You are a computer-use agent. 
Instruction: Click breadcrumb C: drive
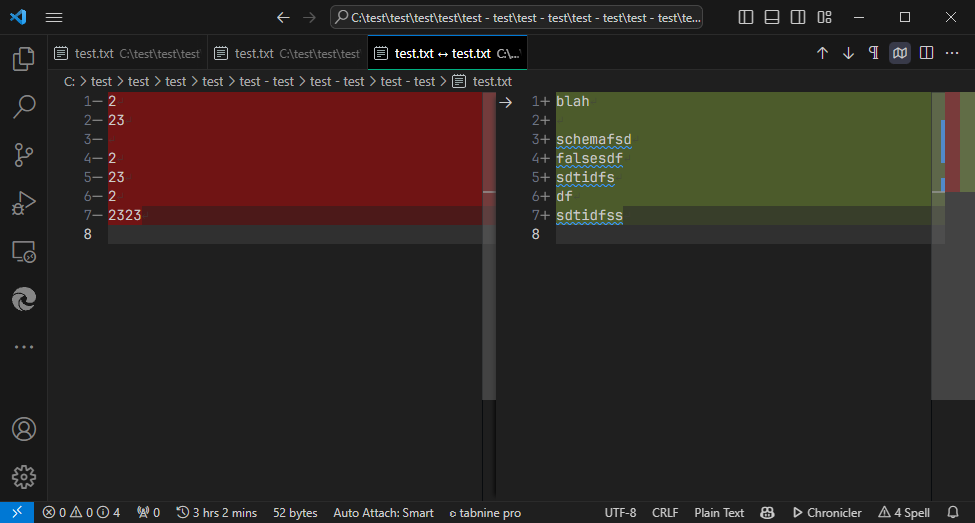[69, 81]
